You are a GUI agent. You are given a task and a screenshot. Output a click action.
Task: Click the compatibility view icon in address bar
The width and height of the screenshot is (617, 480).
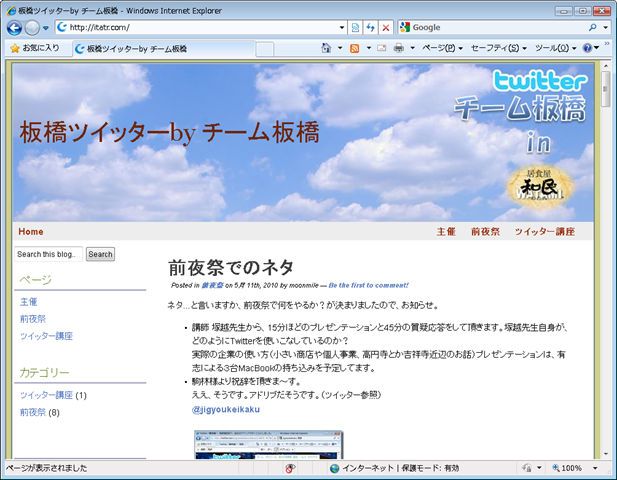[355, 27]
